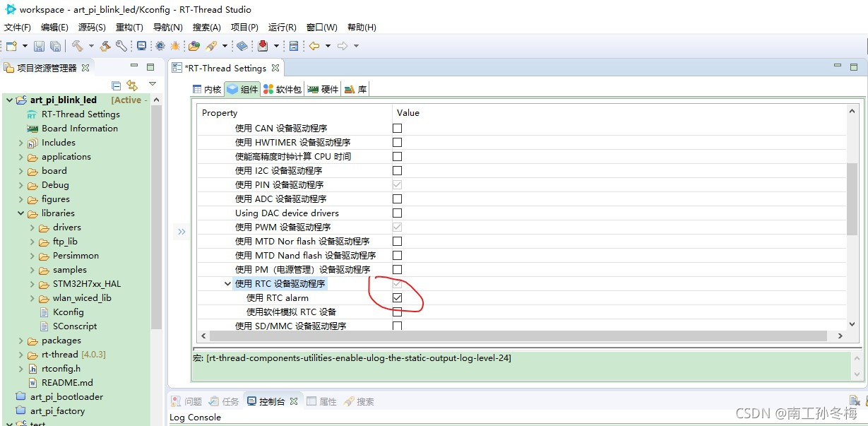
Task: Switch to the 问题 bottom tab
Action: (x=187, y=401)
